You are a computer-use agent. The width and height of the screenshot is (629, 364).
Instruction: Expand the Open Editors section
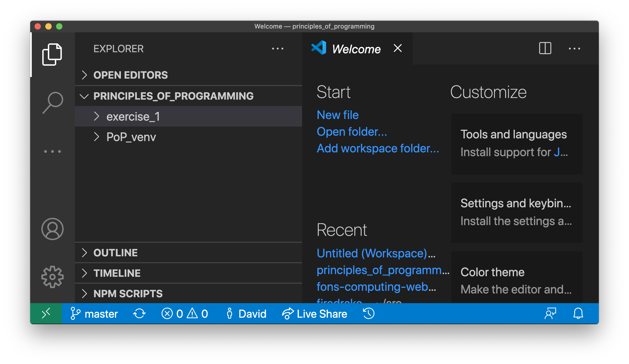click(188, 75)
